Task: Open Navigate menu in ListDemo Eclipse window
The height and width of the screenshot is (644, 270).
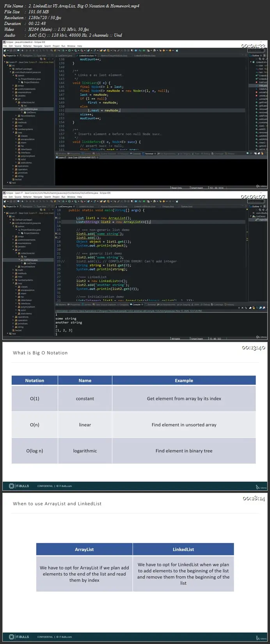Action: point(38,197)
